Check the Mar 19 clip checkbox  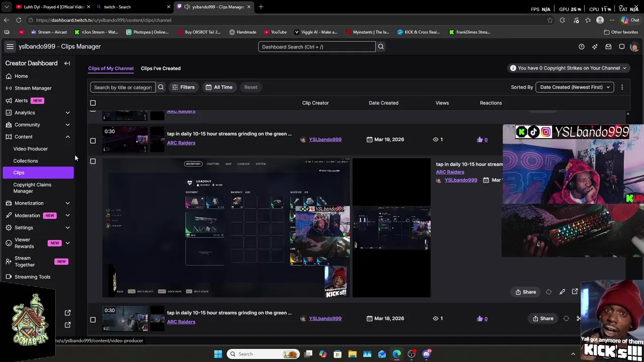tap(93, 141)
